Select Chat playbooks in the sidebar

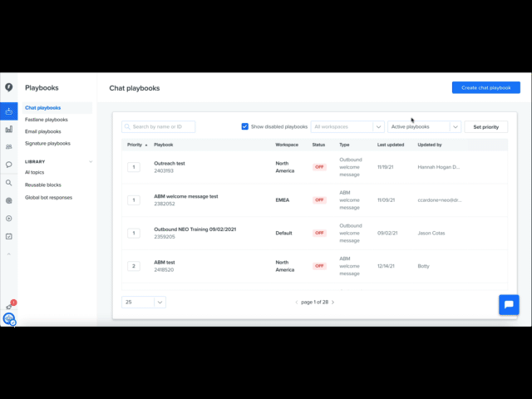(42, 108)
